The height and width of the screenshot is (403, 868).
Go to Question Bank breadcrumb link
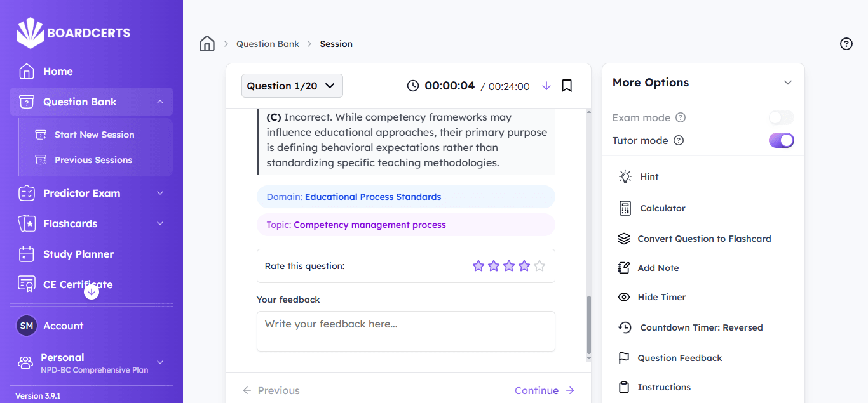click(x=268, y=44)
